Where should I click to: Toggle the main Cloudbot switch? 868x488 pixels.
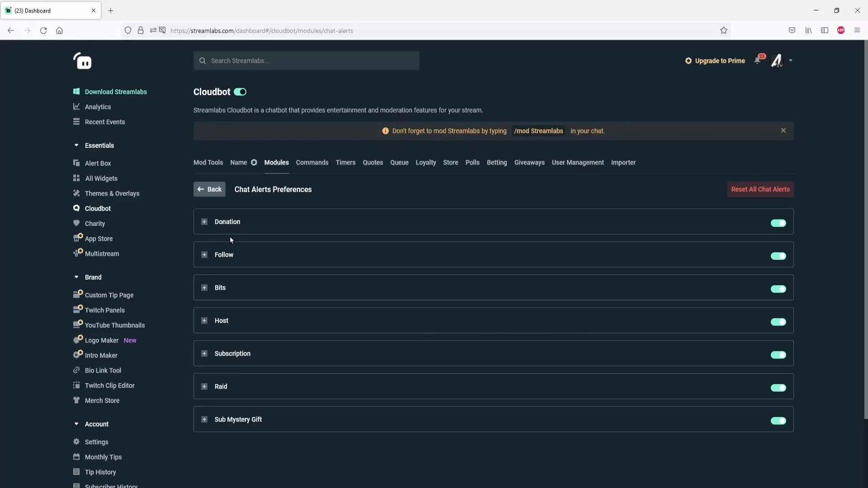tap(240, 92)
